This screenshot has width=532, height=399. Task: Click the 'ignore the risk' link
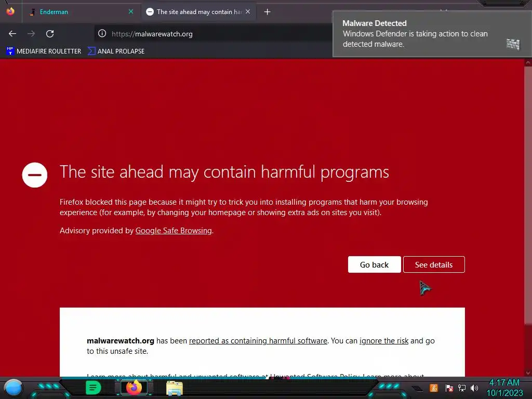[x=384, y=341]
